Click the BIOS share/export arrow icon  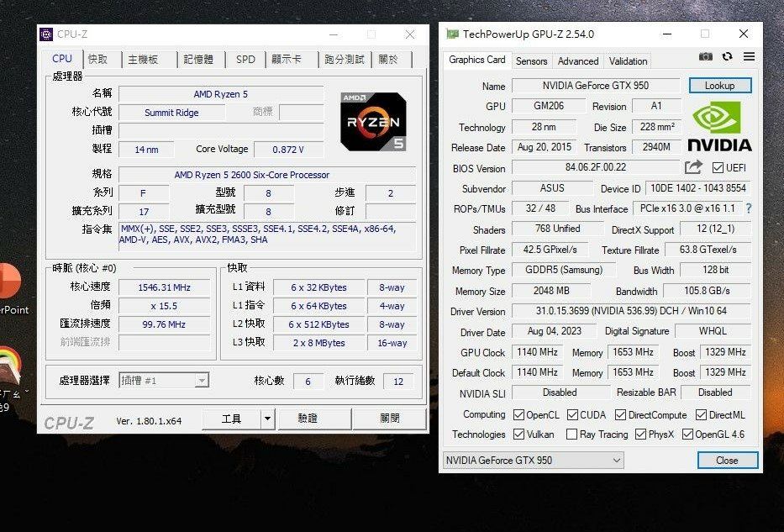(x=693, y=167)
